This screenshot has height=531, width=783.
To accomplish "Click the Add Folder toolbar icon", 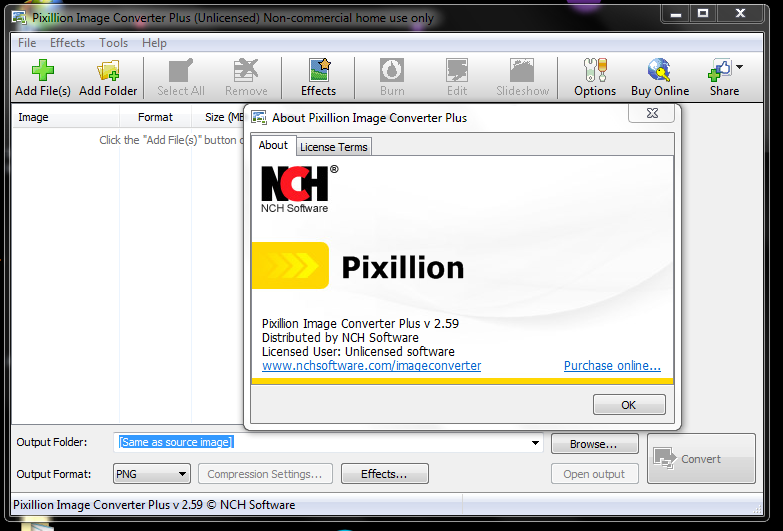I will point(108,70).
